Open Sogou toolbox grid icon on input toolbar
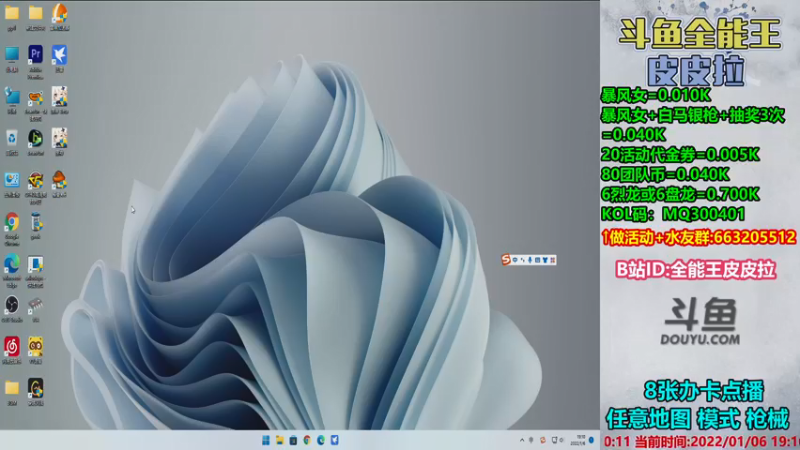Viewport: 800px width, 450px height. 553,260
